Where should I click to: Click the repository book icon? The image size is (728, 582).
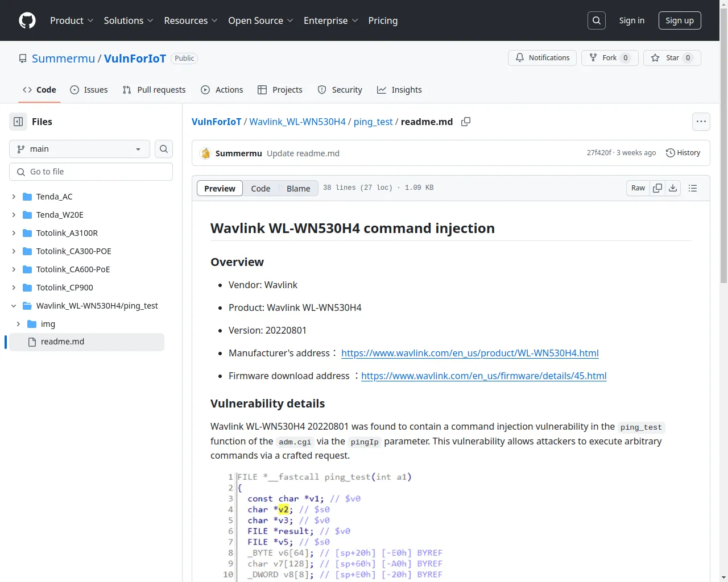23,59
